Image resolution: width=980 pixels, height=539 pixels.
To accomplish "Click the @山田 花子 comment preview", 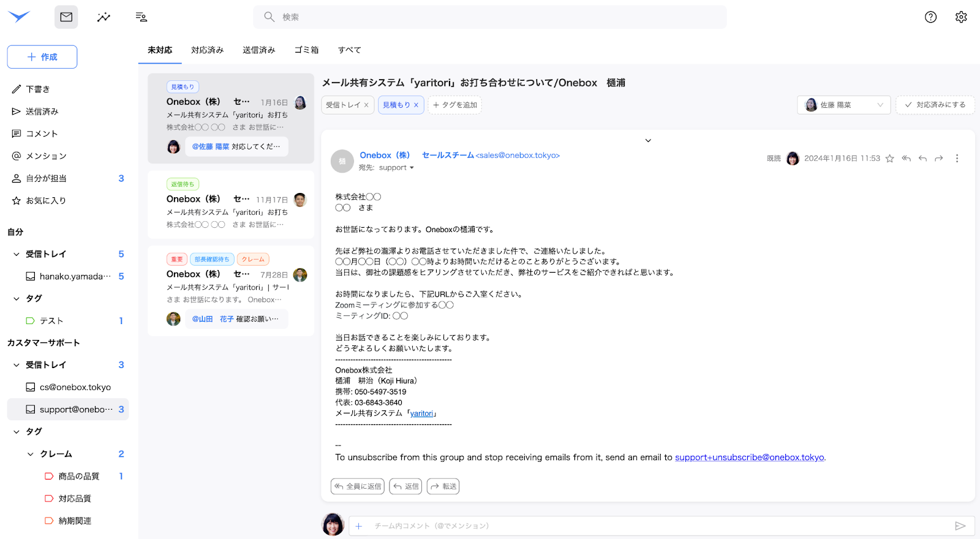I will pos(236,319).
